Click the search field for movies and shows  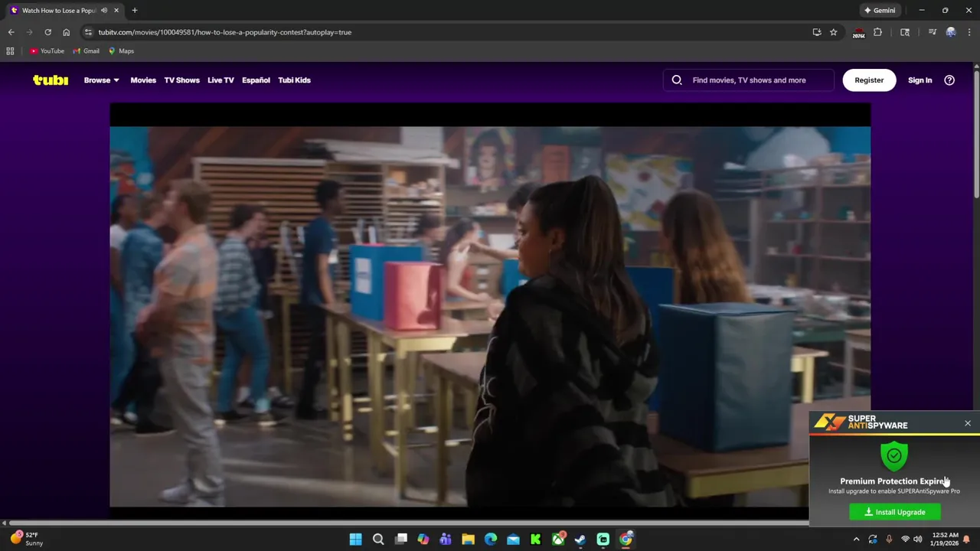click(x=749, y=80)
